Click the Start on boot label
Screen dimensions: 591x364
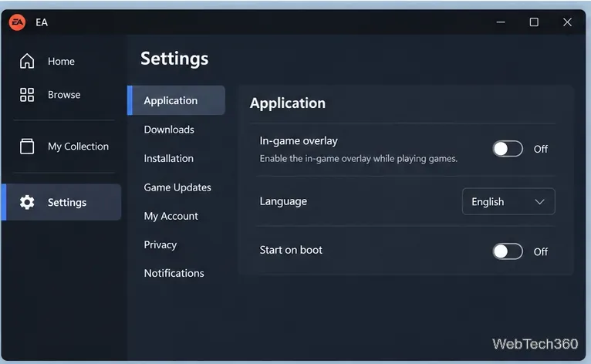291,250
